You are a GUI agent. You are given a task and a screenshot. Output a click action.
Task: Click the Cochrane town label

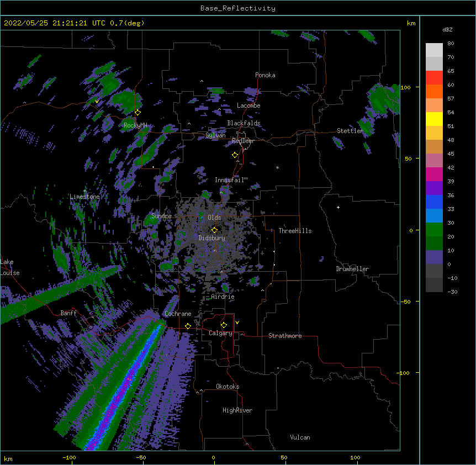178,314
